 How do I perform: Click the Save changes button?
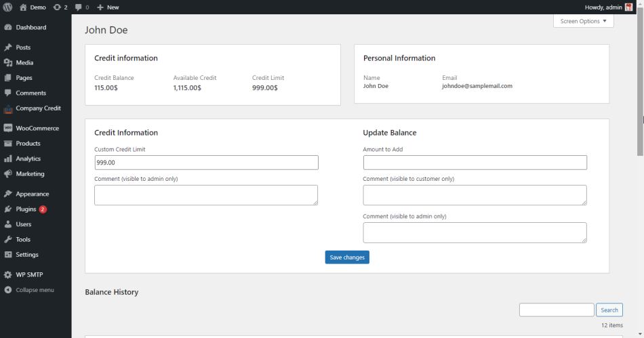pyautogui.click(x=347, y=257)
